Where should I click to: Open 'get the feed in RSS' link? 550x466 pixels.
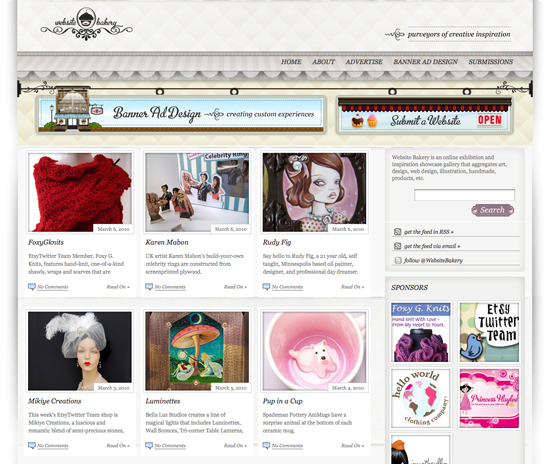(x=429, y=232)
